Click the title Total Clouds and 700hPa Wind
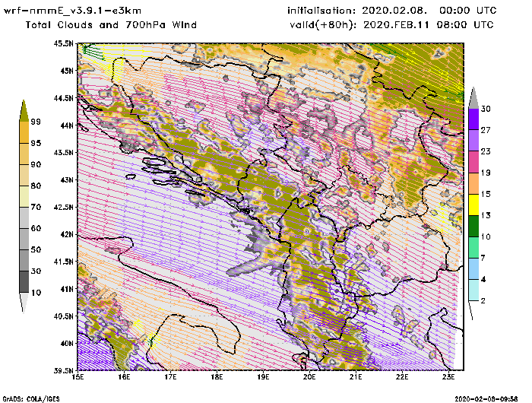This screenshot has height=403, width=532. point(111,25)
